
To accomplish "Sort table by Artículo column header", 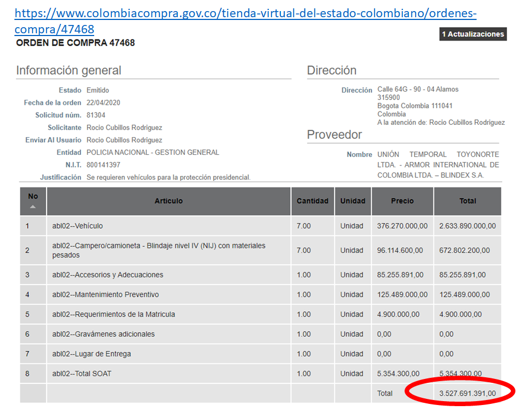I will click(x=168, y=201).
